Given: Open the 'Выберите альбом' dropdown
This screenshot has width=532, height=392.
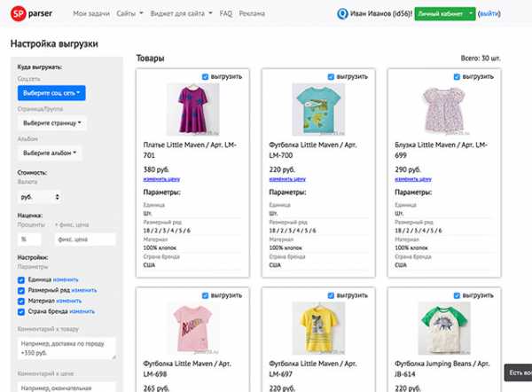Looking at the screenshot, I should tap(50, 153).
